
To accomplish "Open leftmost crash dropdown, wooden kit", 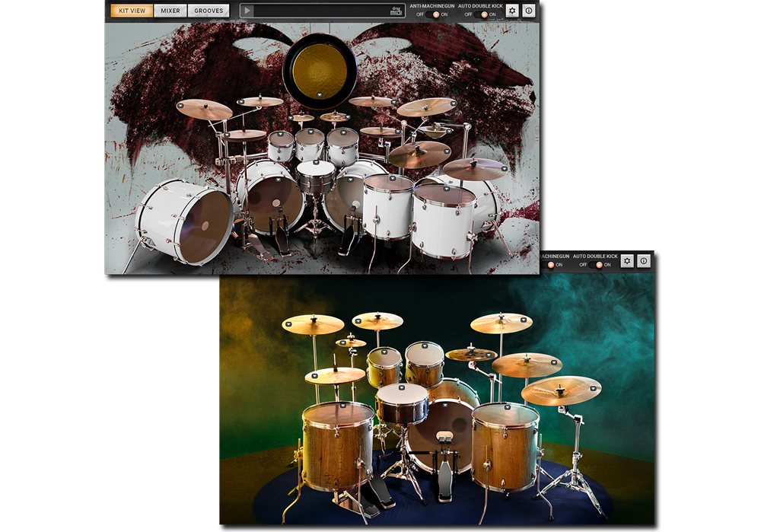I will point(288,323).
